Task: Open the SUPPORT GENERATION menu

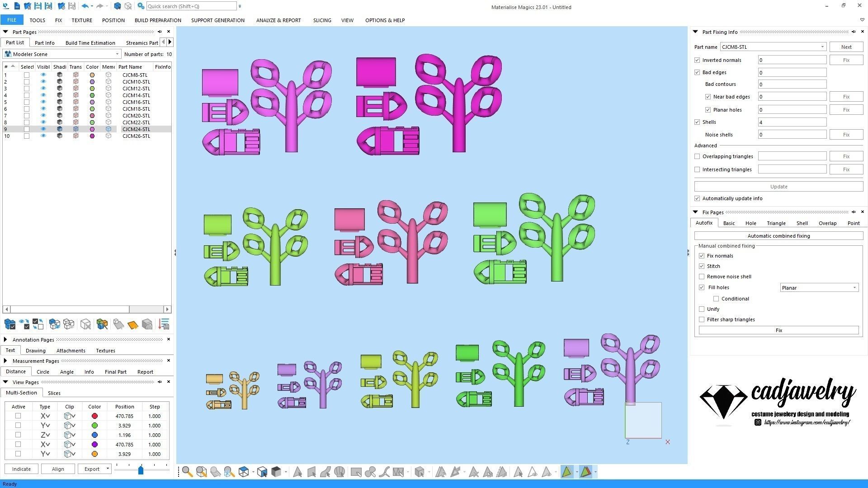Action: click(217, 20)
